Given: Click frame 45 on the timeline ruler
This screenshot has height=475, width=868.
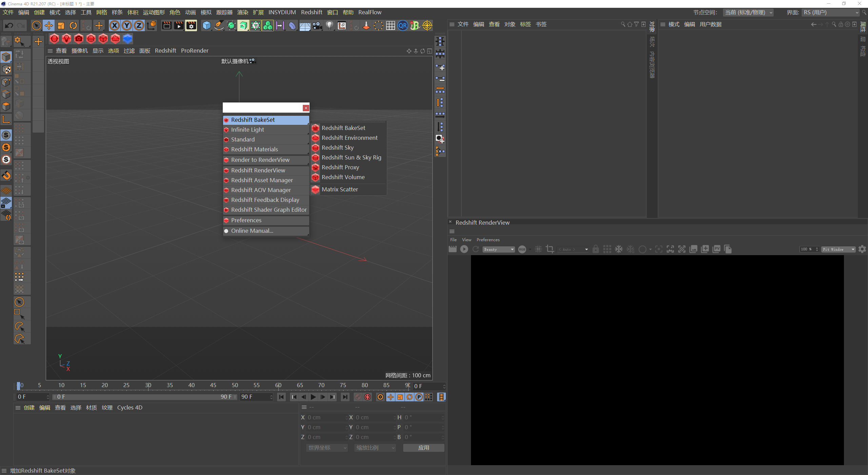Looking at the screenshot, I should [x=213, y=385].
